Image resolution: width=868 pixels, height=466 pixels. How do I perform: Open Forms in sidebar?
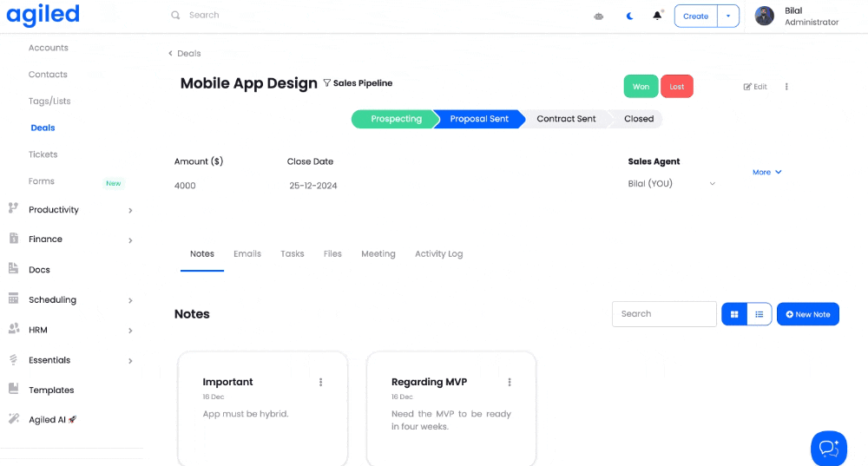[42, 181]
